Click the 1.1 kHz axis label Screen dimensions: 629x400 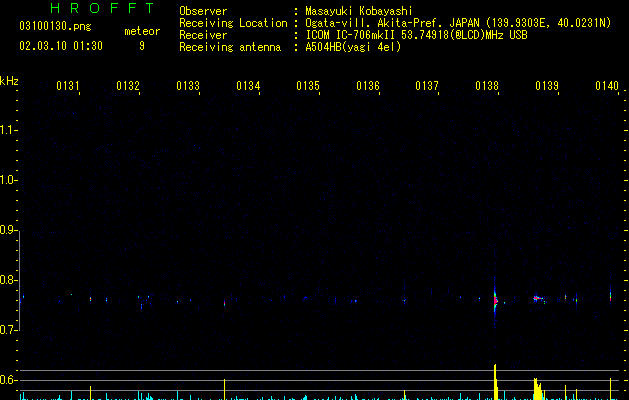(x=8, y=130)
